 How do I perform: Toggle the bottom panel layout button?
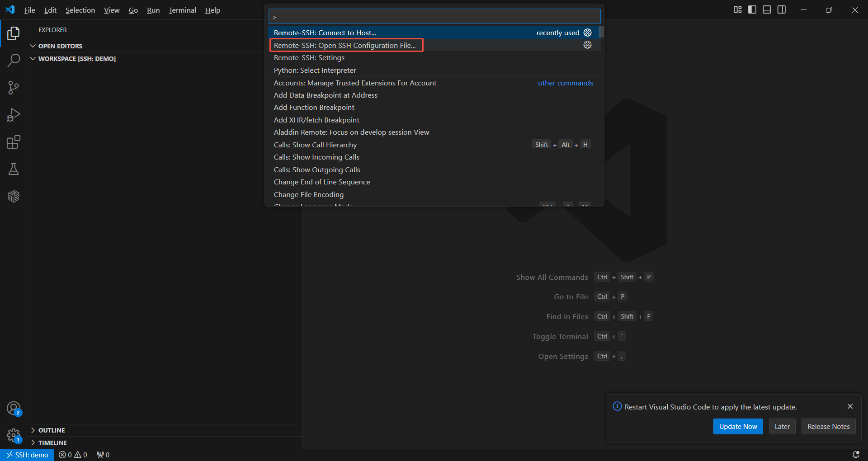tap(767, 10)
